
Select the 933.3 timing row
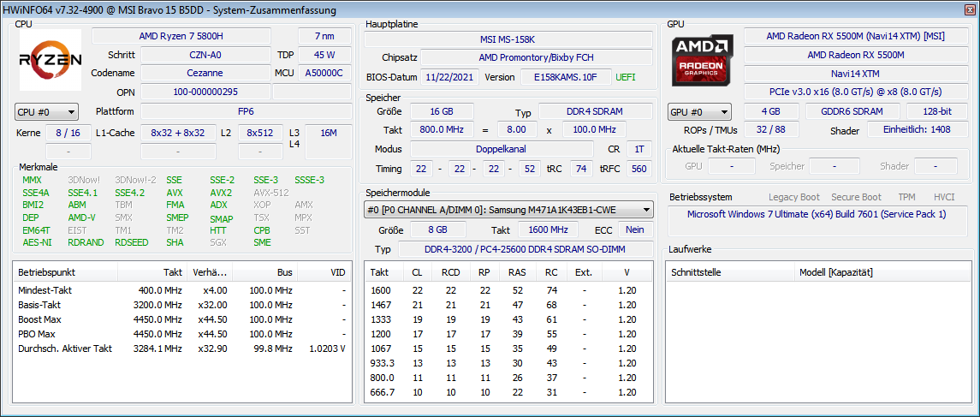(x=508, y=362)
